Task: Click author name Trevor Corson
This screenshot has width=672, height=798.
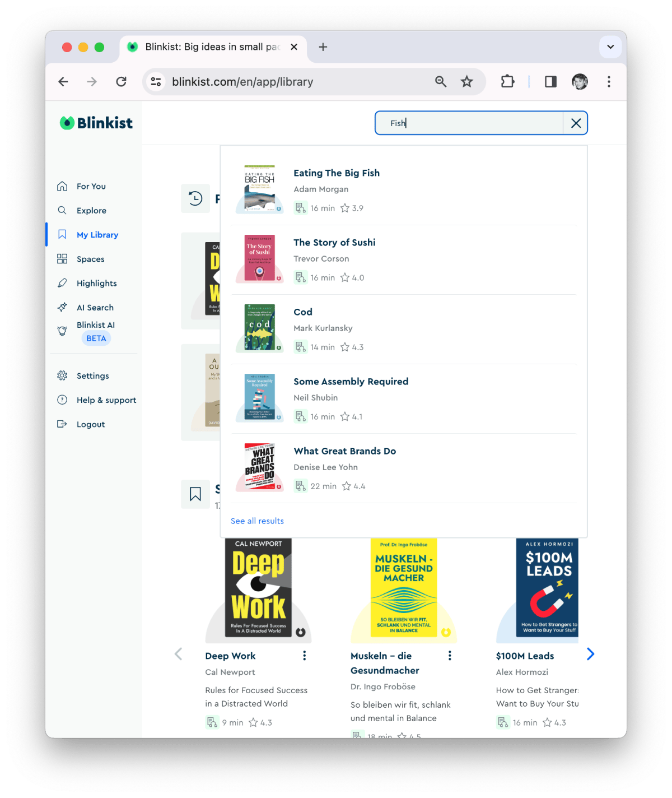Action: (x=321, y=259)
